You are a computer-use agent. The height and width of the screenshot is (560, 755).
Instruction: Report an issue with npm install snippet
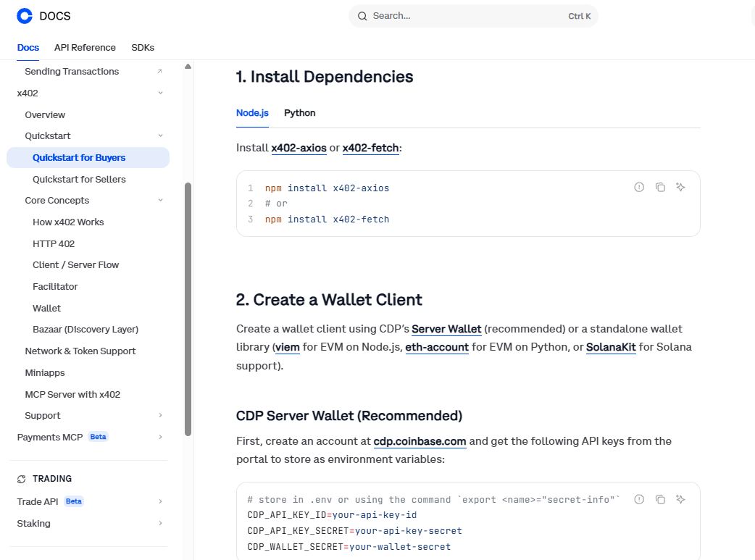click(639, 187)
